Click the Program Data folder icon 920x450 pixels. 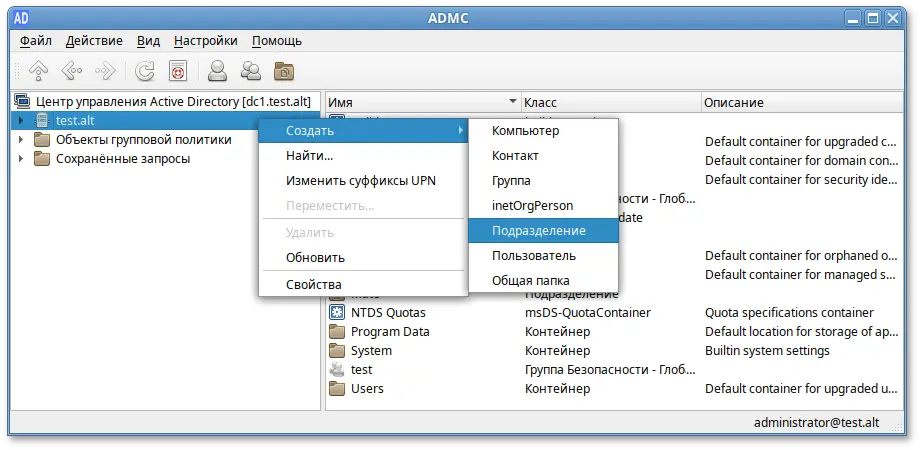pos(337,331)
